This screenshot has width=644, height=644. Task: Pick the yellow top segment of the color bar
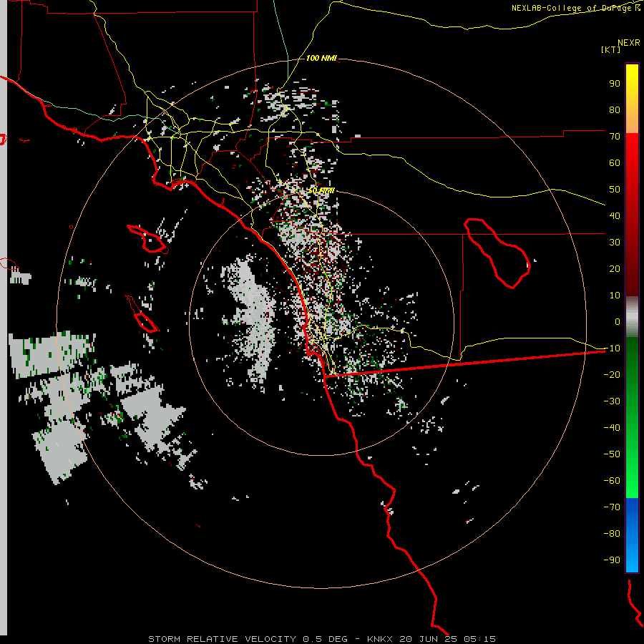coord(632,99)
